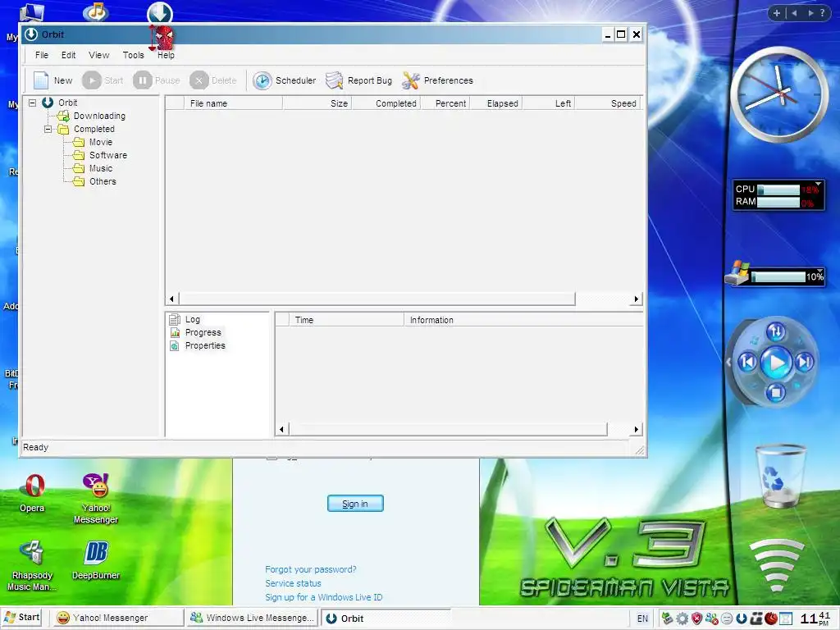
Task: Click shuffle button atop media widget
Action: click(776, 331)
